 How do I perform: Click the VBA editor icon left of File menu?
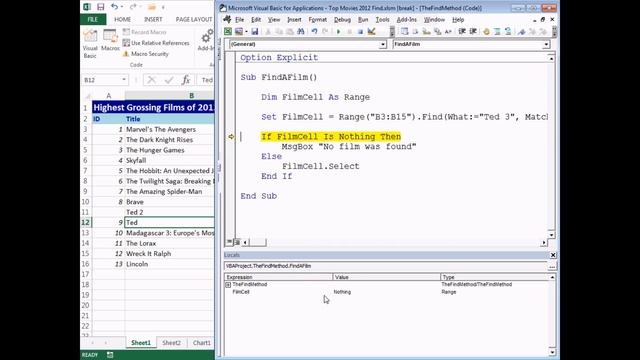pos(227,19)
